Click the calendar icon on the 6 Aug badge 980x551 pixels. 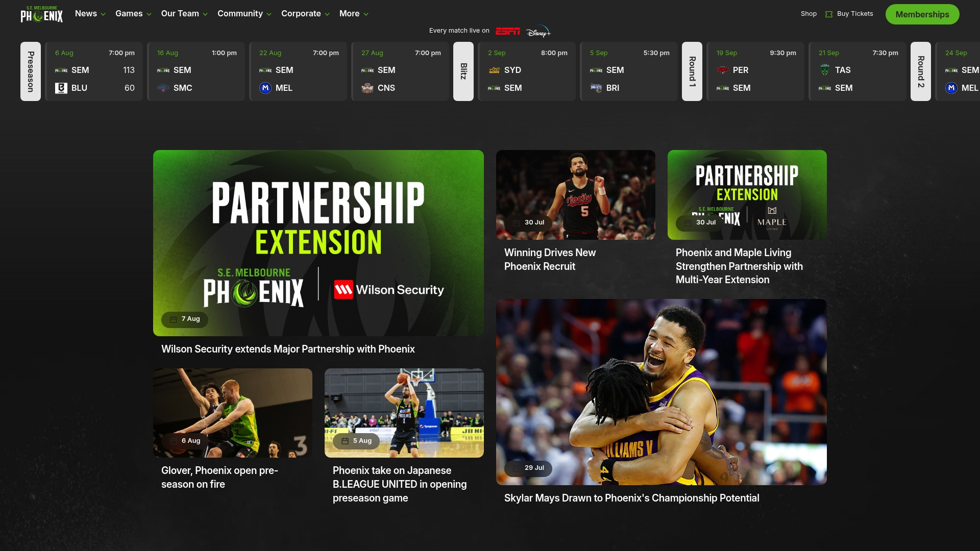(x=174, y=441)
